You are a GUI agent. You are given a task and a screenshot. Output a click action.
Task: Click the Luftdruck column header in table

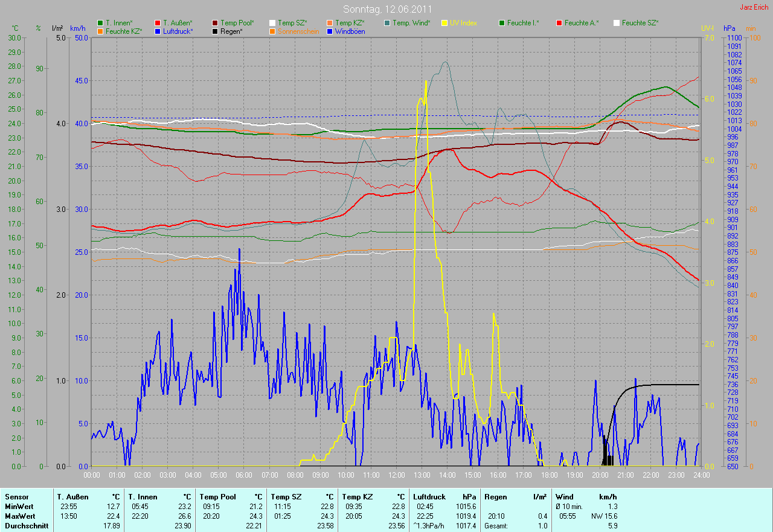point(429,496)
